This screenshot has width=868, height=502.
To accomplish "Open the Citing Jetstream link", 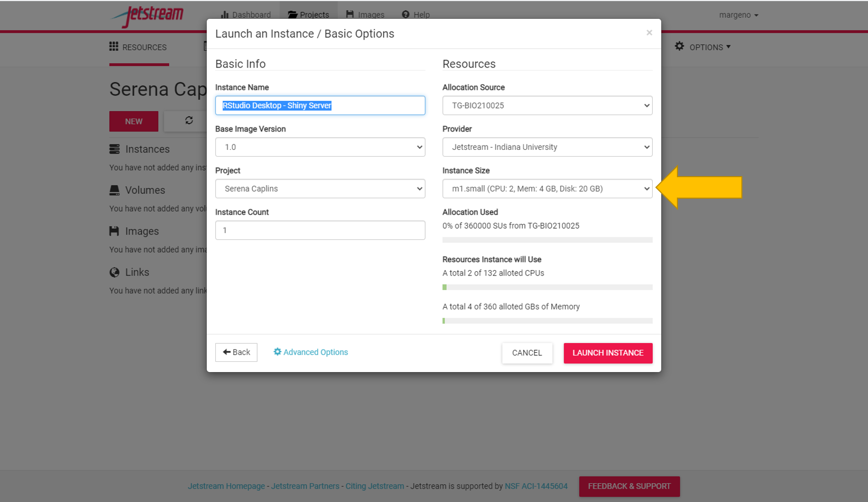I will tap(375, 486).
